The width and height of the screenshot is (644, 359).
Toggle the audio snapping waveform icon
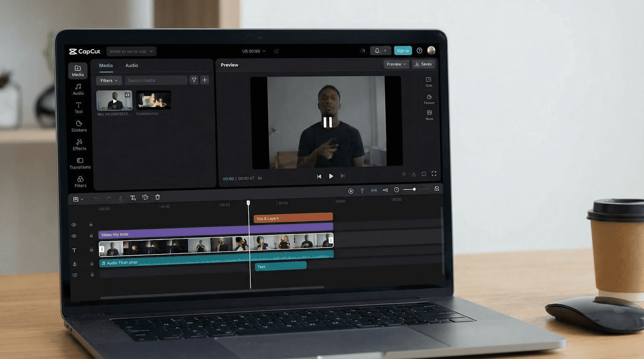point(374,190)
